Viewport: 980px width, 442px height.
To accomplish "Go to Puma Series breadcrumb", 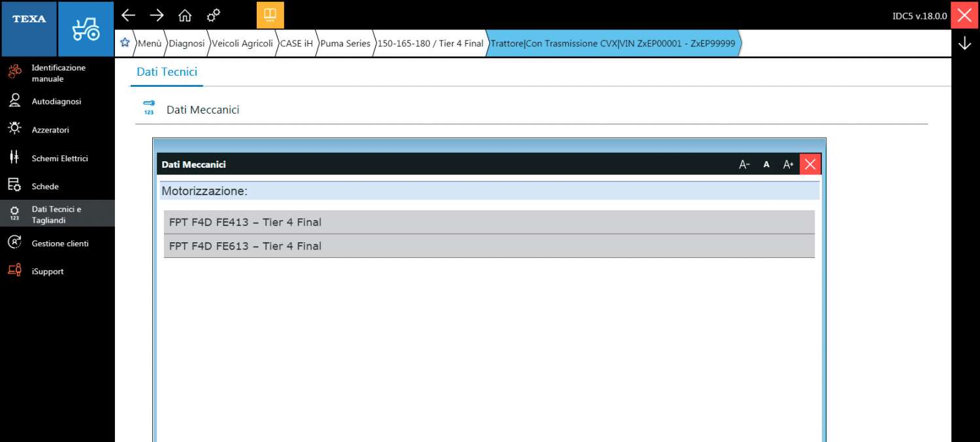I will tap(345, 43).
